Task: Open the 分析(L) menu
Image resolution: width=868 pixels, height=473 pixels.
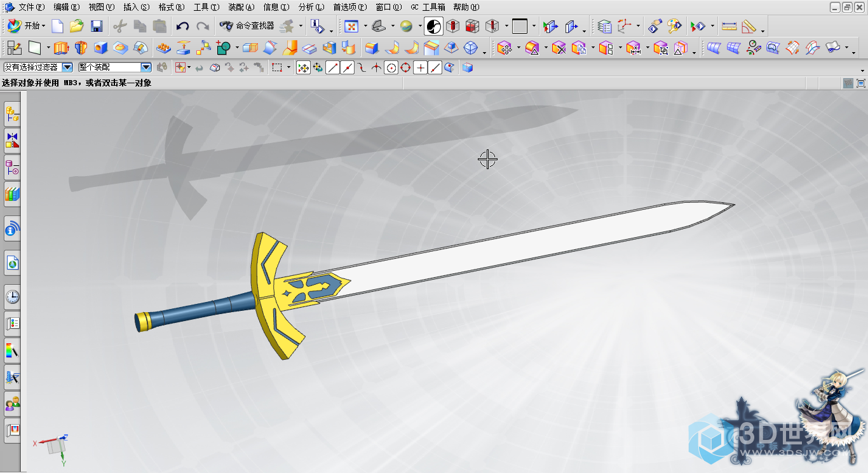Action: point(311,7)
